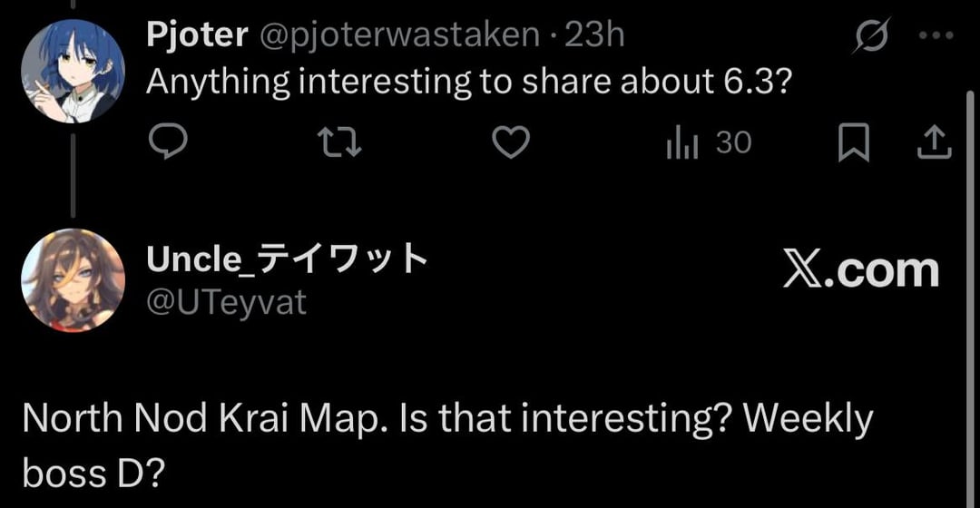Click the vertical scrollbar on the right

click(x=971, y=272)
